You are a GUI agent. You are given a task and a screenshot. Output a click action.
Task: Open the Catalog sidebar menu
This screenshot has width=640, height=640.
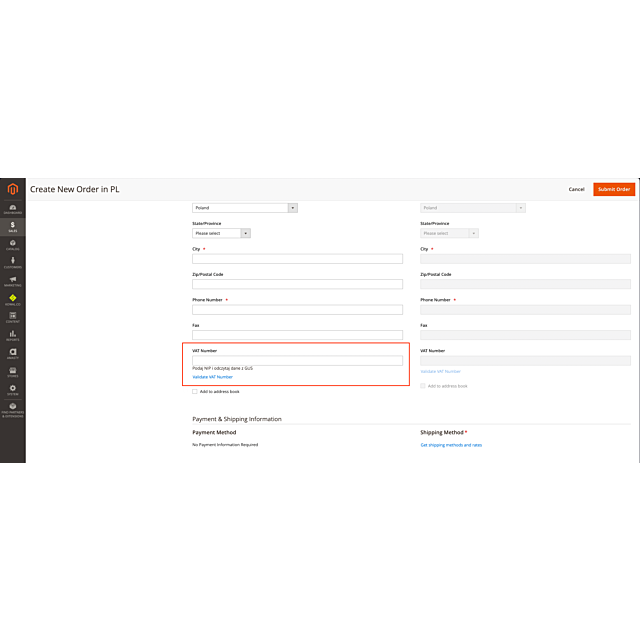click(x=13, y=245)
